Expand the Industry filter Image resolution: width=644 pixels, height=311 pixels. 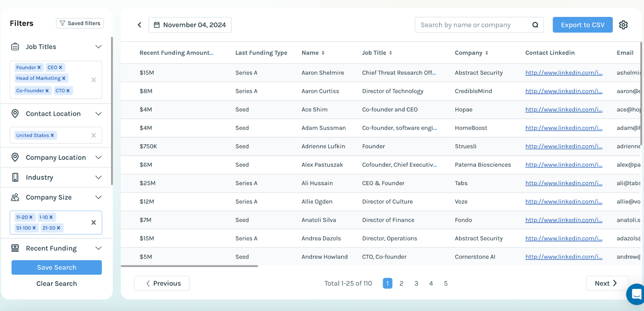coord(98,177)
